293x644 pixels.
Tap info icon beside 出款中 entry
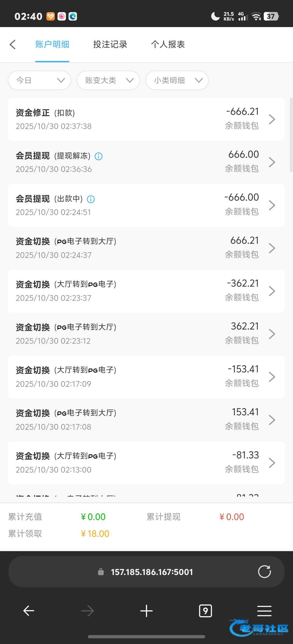pos(91,199)
